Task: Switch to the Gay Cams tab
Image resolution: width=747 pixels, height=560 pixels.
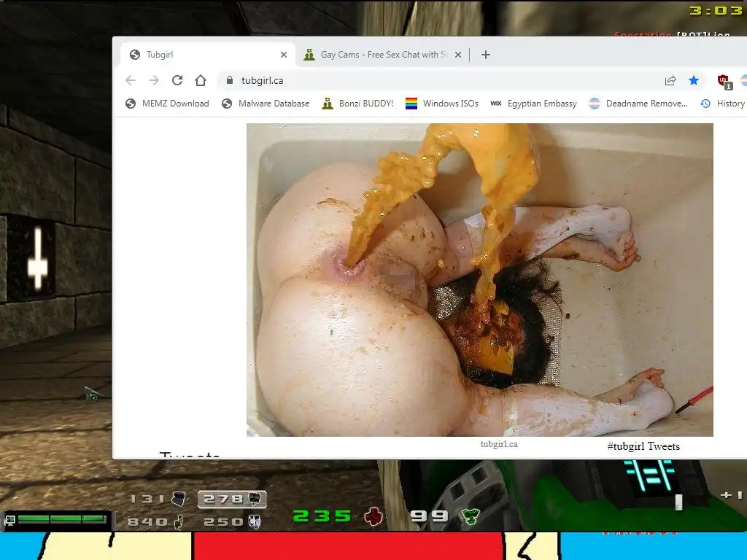Action: [x=382, y=55]
